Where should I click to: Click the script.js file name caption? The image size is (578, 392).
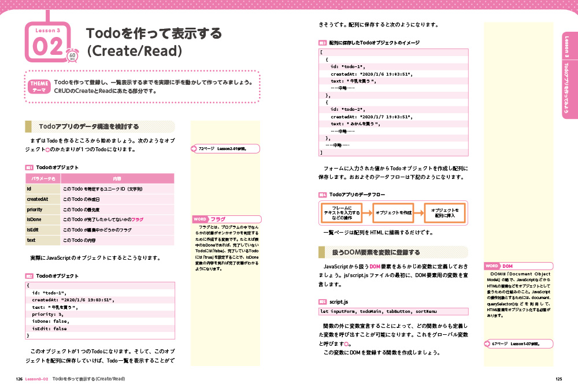point(338,302)
